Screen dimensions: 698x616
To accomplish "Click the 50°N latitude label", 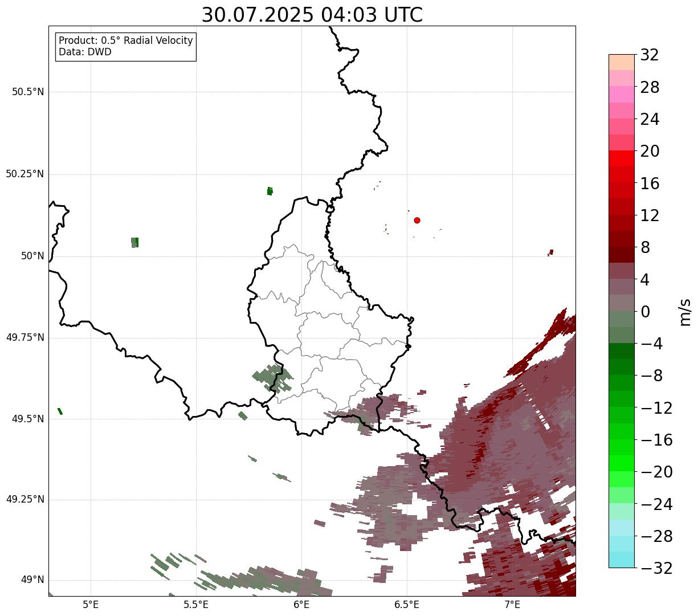I will [32, 256].
